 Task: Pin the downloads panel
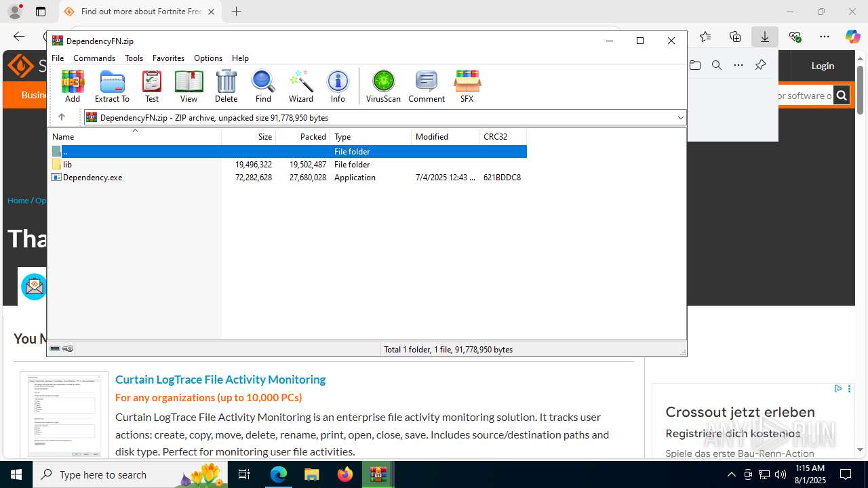(x=760, y=65)
